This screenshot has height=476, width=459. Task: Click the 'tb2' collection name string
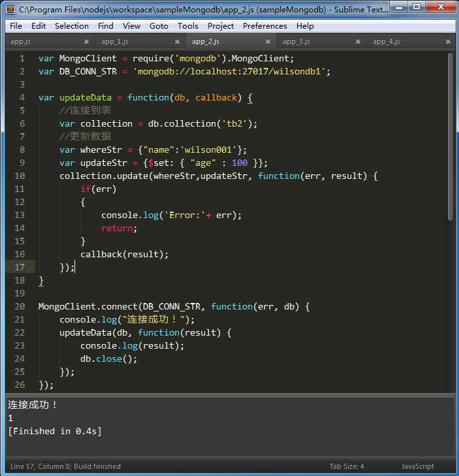pyautogui.click(x=234, y=123)
